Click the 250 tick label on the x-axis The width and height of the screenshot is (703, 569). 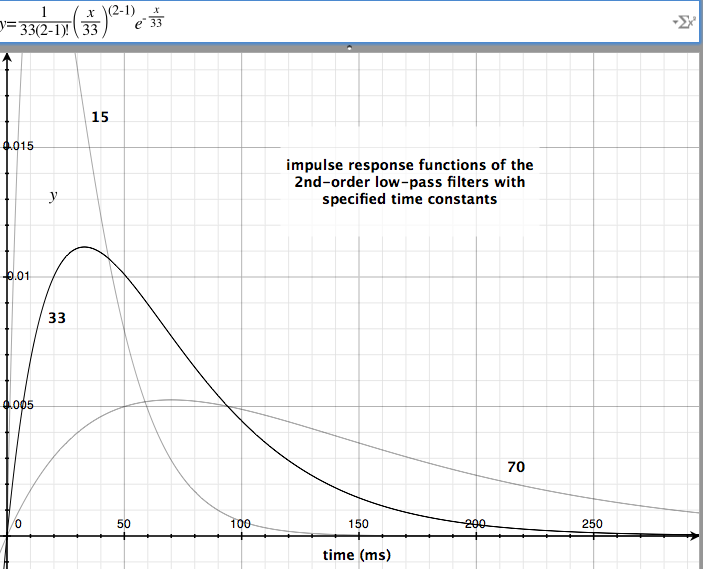pyautogui.click(x=592, y=524)
